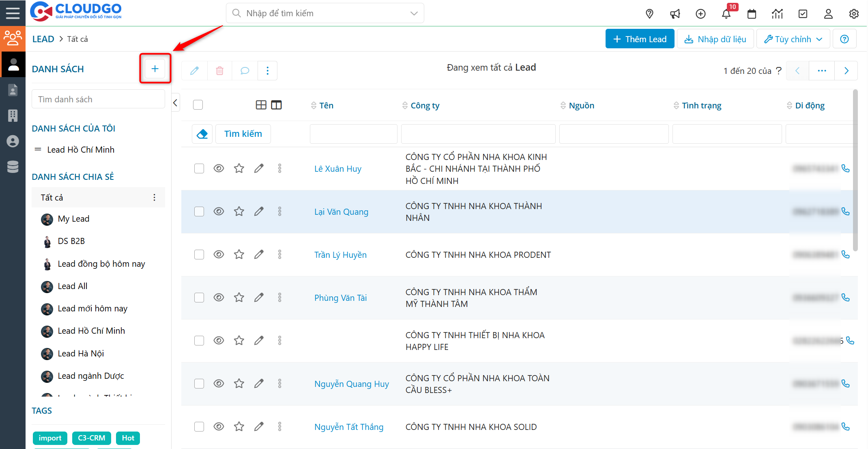Star the Lê Xuân Huy lead
Viewport: 868px width, 449px height.
pyautogui.click(x=239, y=168)
